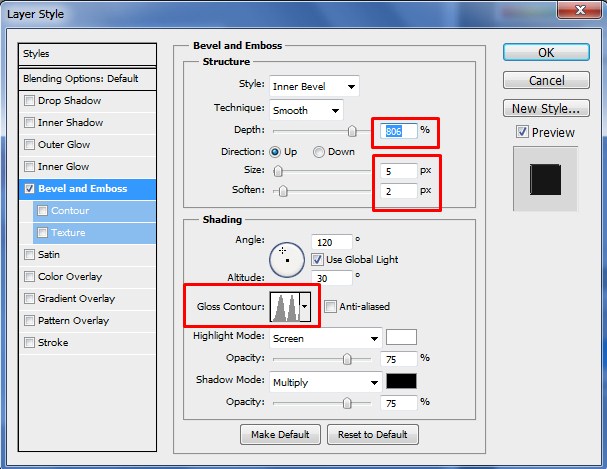
Task: Enable the Inner Shadow checkbox
Action: tap(29, 123)
